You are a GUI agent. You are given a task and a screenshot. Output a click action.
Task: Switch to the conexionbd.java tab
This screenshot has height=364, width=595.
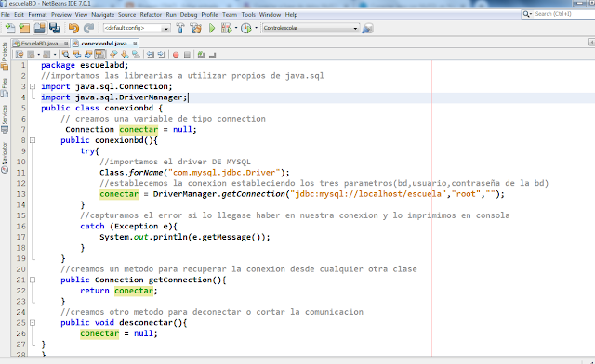pos(104,44)
